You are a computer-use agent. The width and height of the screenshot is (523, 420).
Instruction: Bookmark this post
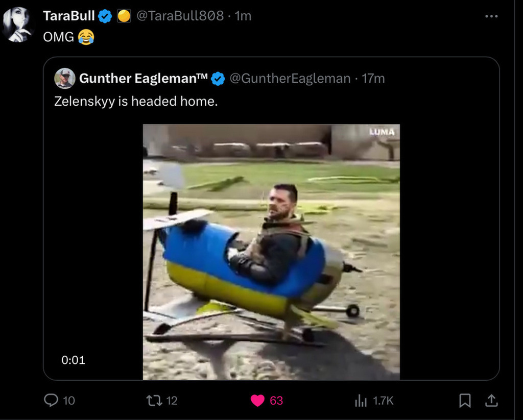pyautogui.click(x=465, y=401)
